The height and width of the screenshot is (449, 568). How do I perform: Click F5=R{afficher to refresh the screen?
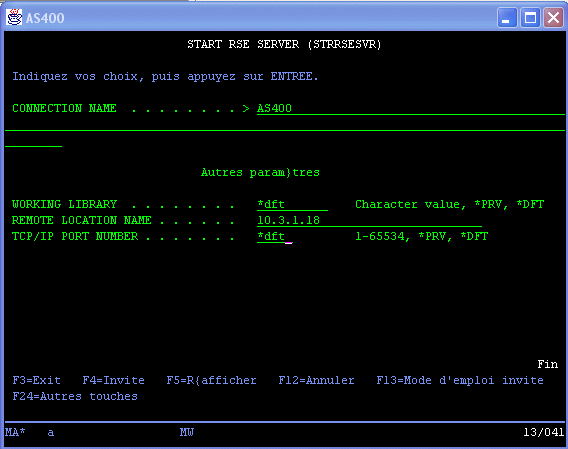click(211, 380)
